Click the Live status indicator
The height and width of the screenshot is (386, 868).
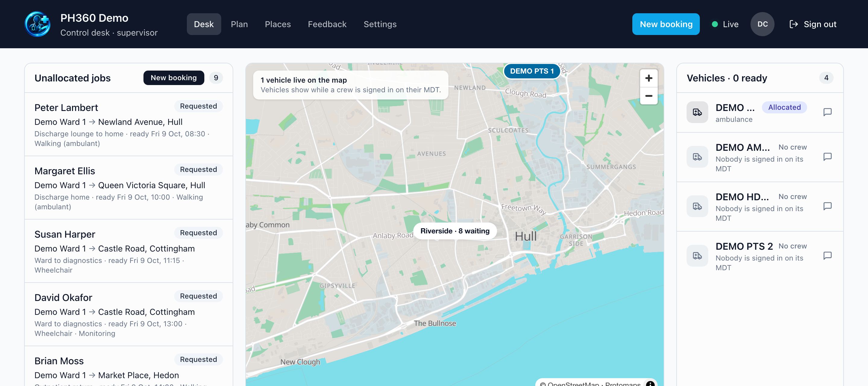725,24
